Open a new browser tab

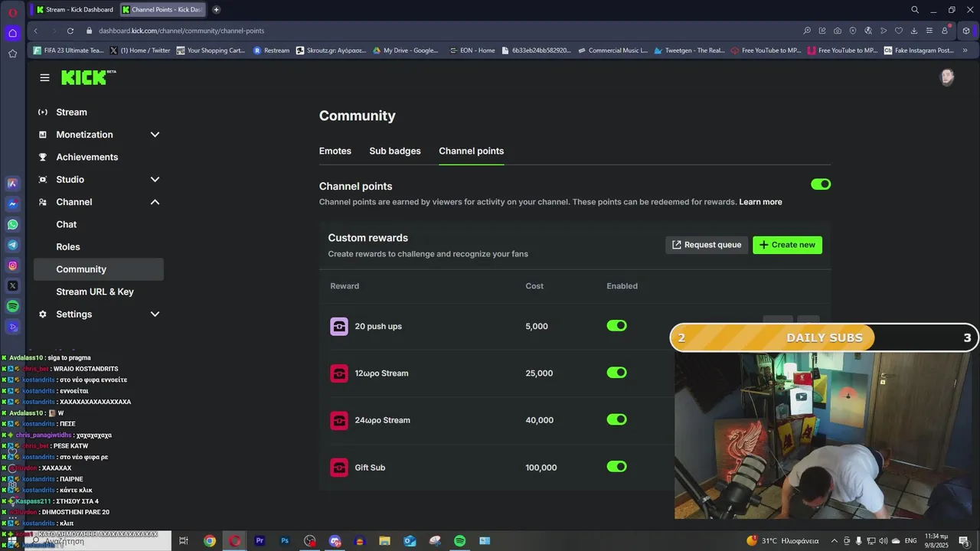point(217,10)
